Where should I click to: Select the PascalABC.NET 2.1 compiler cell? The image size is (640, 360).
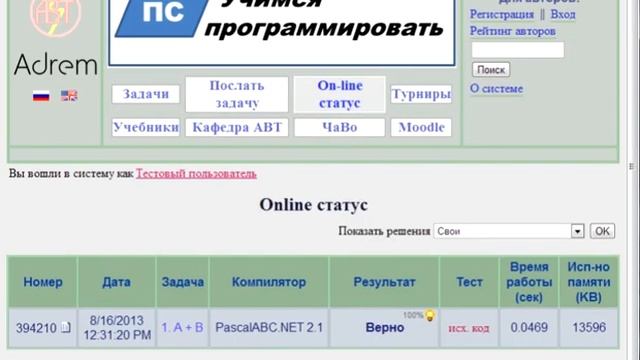269,327
